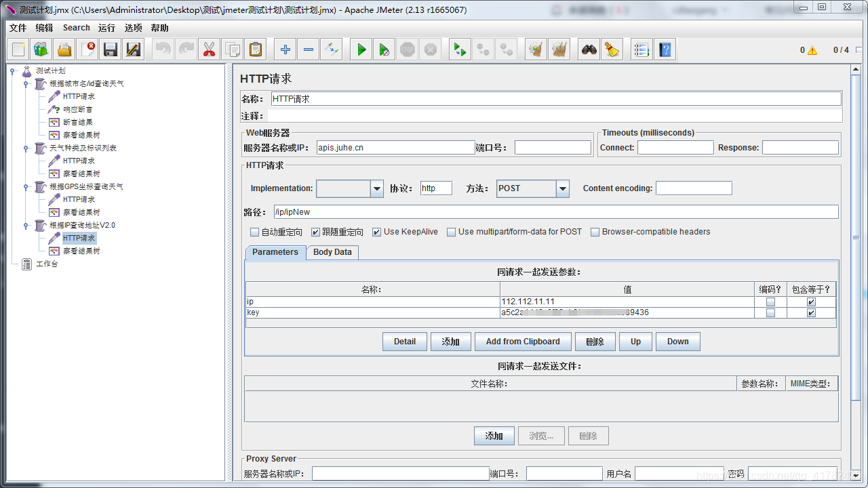Toggle the 包含等于? checkbox in the ip row
868x488 pixels.
pos(811,302)
